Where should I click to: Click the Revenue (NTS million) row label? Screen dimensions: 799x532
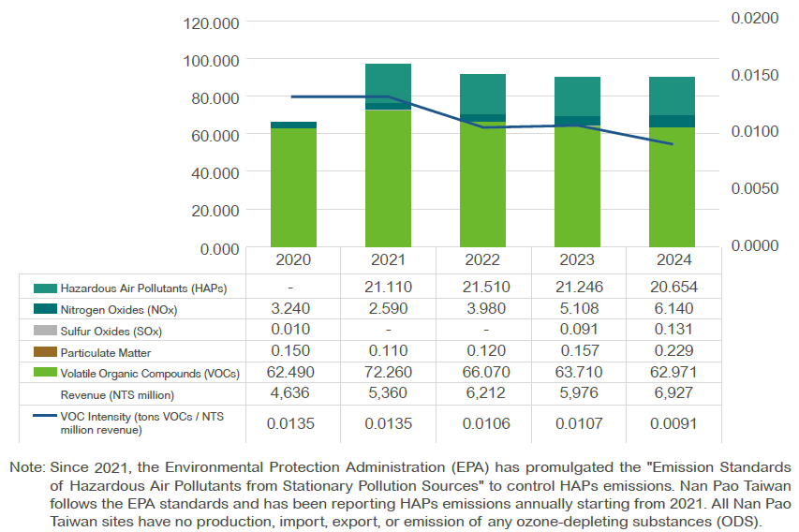click(117, 395)
